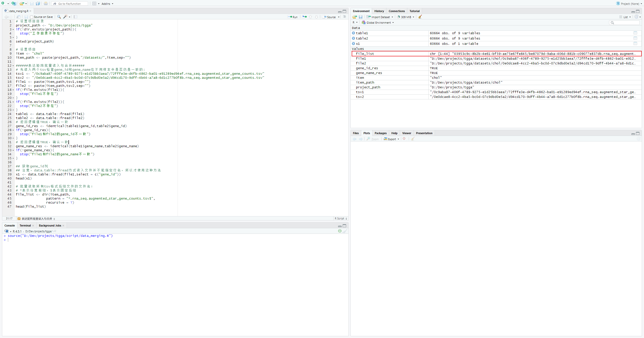Expand table2 object details
Viewport: 644px width, 338px height.
[x=353, y=38]
